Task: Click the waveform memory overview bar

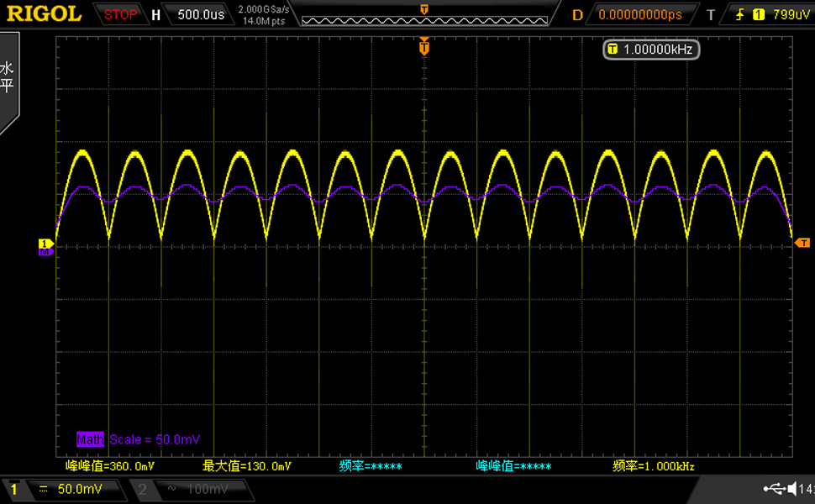Action: coord(424,19)
